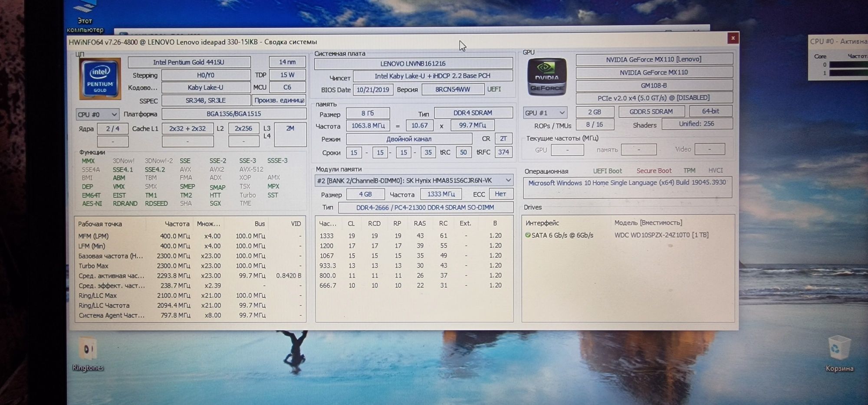Select the Turbo Max operating point row
868x405 pixels.
(x=190, y=266)
